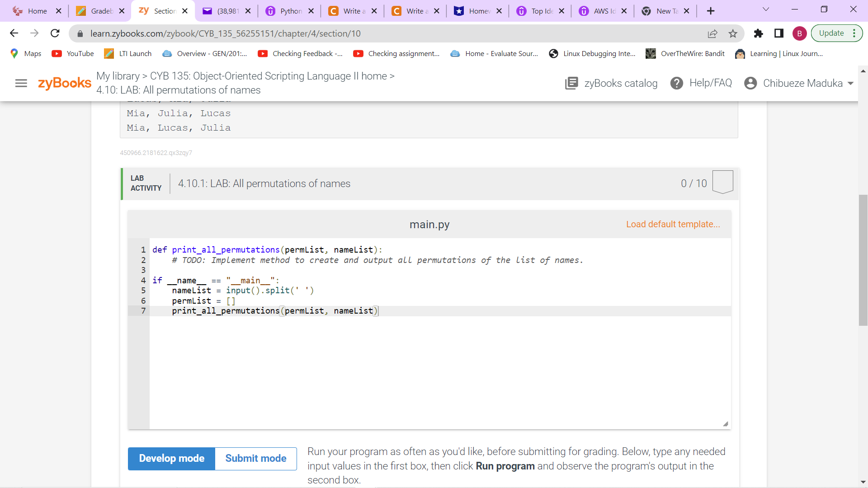Screen dimensions: 868x488
Task: Bookmark this page with the star icon
Action: pyautogui.click(x=733, y=33)
